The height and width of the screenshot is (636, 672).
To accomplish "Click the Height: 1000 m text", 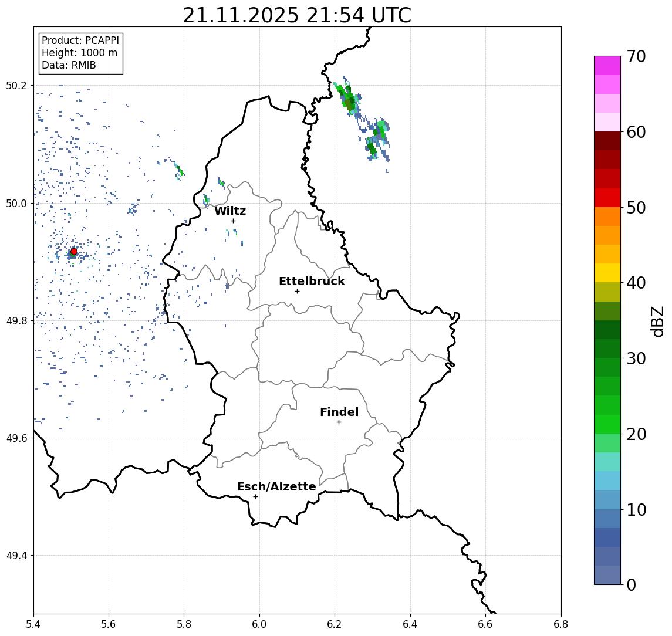I will click(x=79, y=53).
